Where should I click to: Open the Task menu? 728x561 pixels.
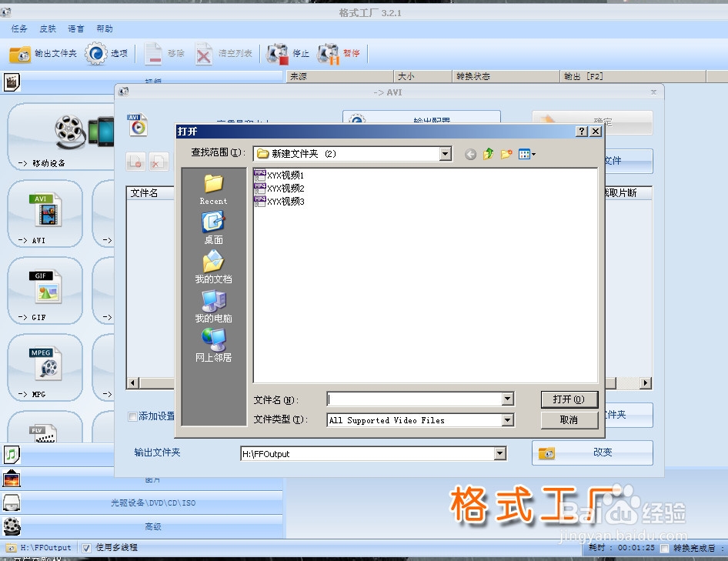(x=19, y=28)
